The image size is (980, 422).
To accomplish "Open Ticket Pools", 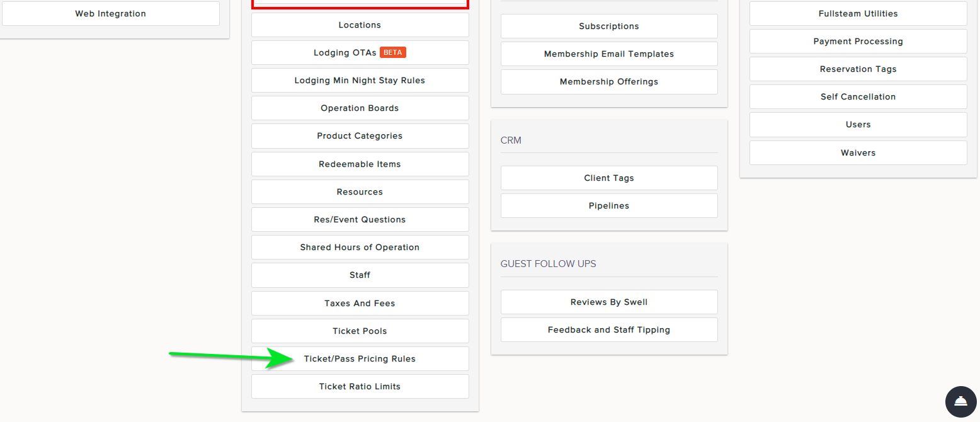I will (x=360, y=331).
